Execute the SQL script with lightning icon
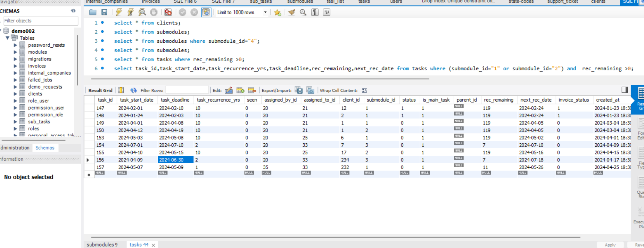644x248 pixels. [x=119, y=13]
